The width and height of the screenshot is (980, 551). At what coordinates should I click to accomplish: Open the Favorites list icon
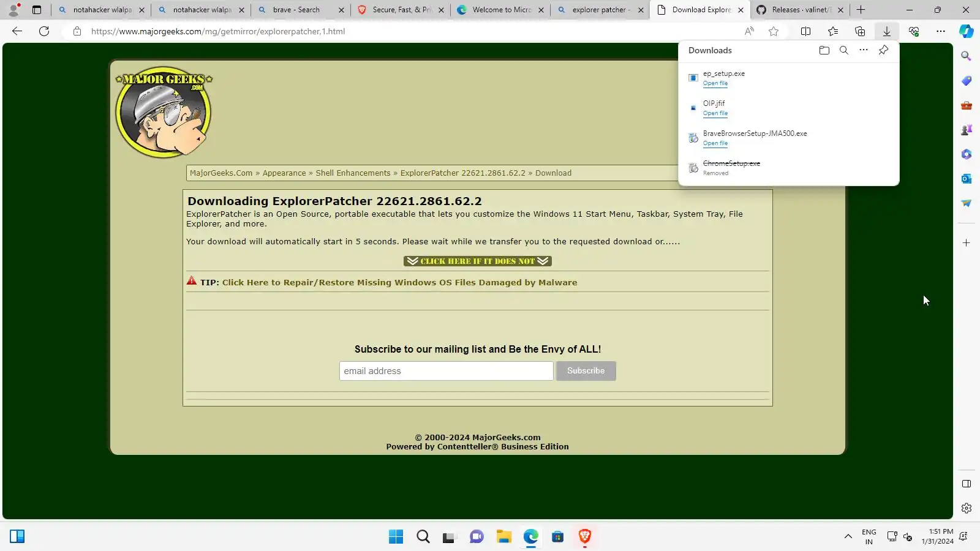(833, 31)
